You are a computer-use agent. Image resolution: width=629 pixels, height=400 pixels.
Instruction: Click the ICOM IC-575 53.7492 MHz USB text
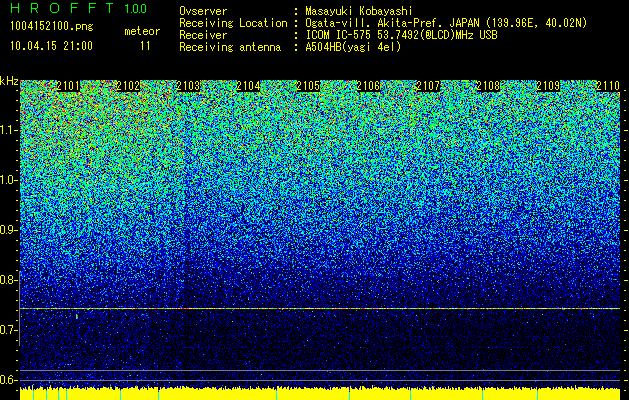click(x=401, y=35)
